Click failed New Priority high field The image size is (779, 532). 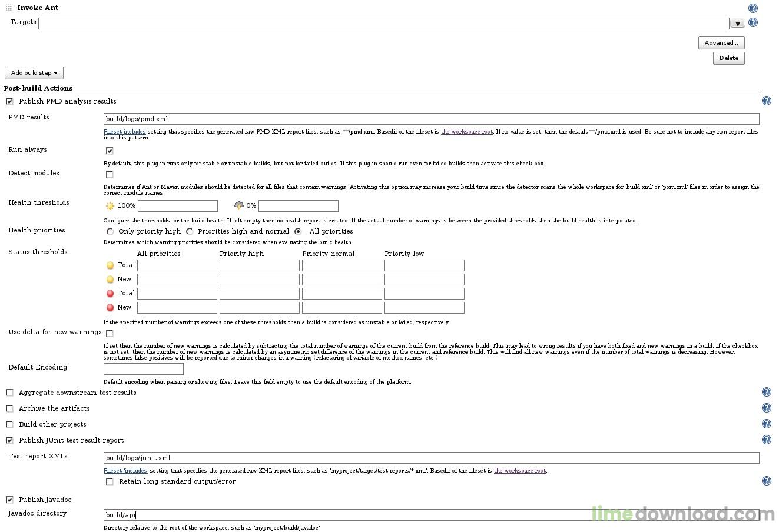[x=260, y=308]
